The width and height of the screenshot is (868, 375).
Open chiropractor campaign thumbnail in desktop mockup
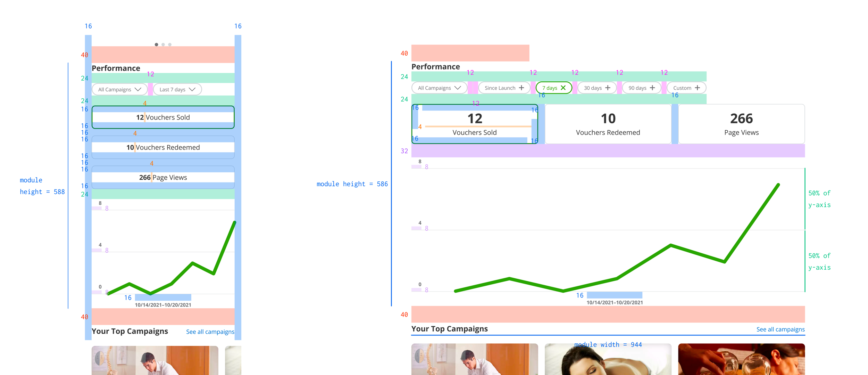pyautogui.click(x=475, y=359)
